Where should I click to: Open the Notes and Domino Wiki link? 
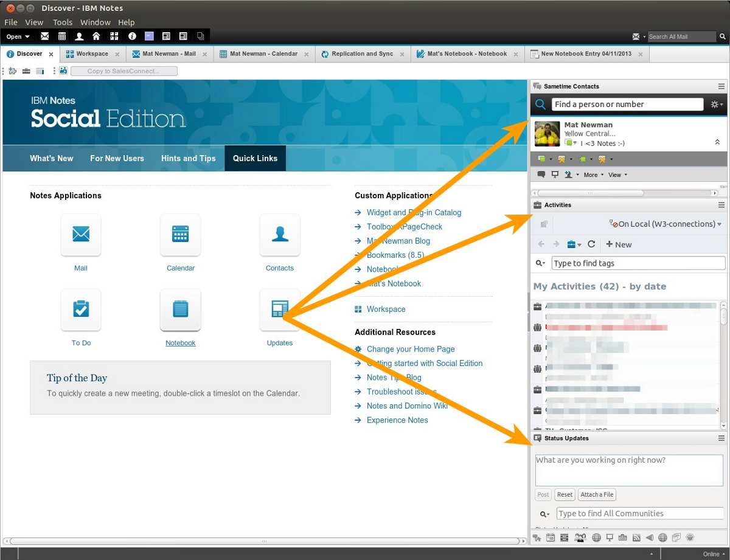406,406
